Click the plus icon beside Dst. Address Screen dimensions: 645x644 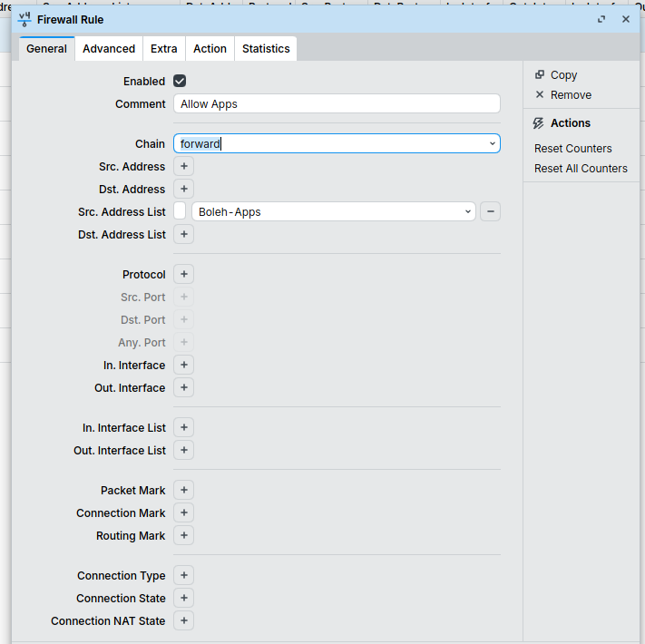183,190
